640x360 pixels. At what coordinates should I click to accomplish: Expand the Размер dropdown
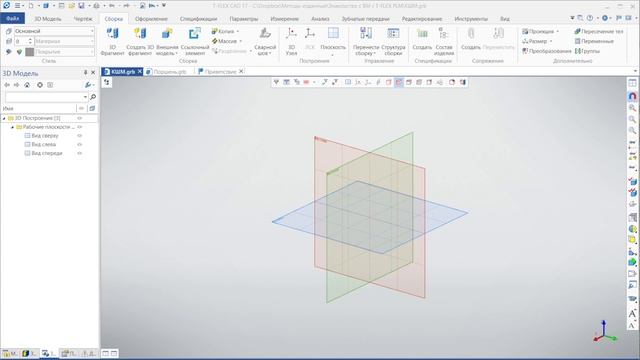551,41
